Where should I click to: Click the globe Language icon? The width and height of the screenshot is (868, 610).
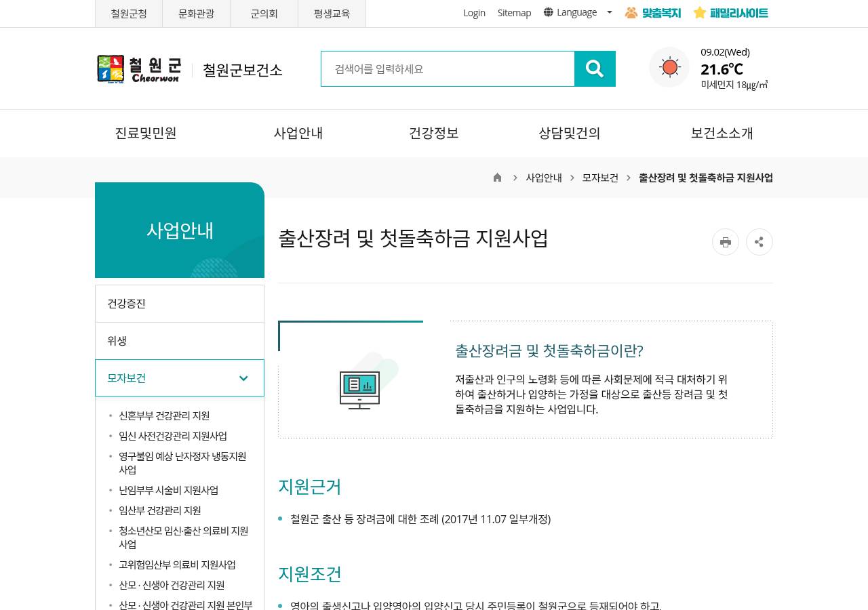(548, 12)
